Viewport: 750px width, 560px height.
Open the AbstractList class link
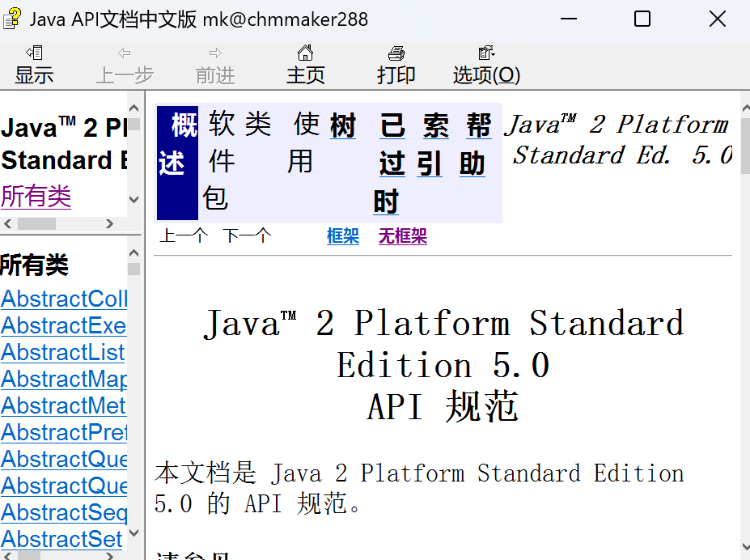pos(62,353)
